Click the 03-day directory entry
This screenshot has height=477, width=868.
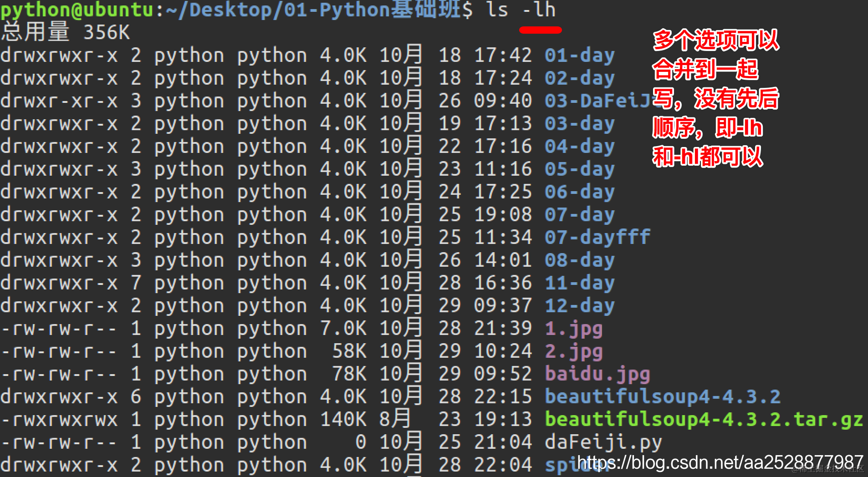(x=579, y=124)
